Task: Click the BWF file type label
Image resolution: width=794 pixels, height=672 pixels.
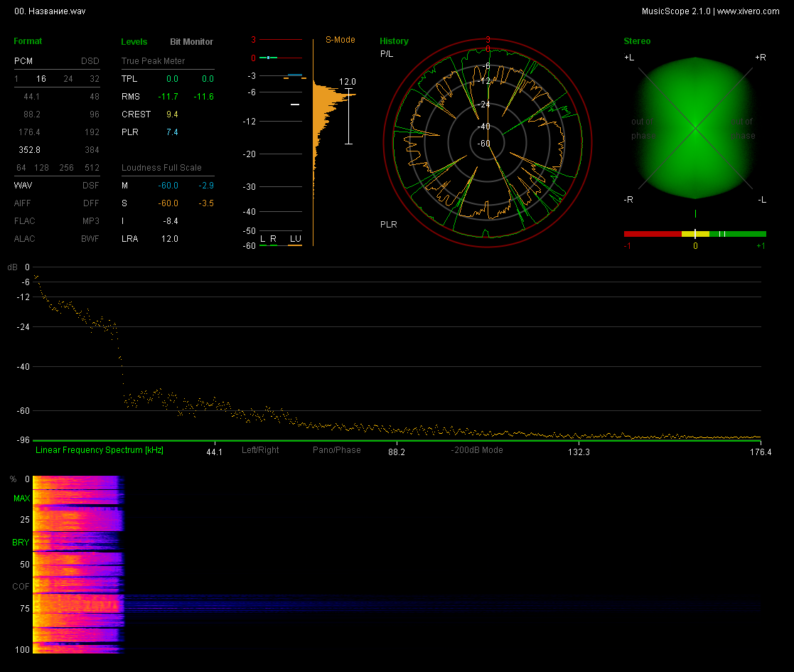Action: (x=90, y=239)
